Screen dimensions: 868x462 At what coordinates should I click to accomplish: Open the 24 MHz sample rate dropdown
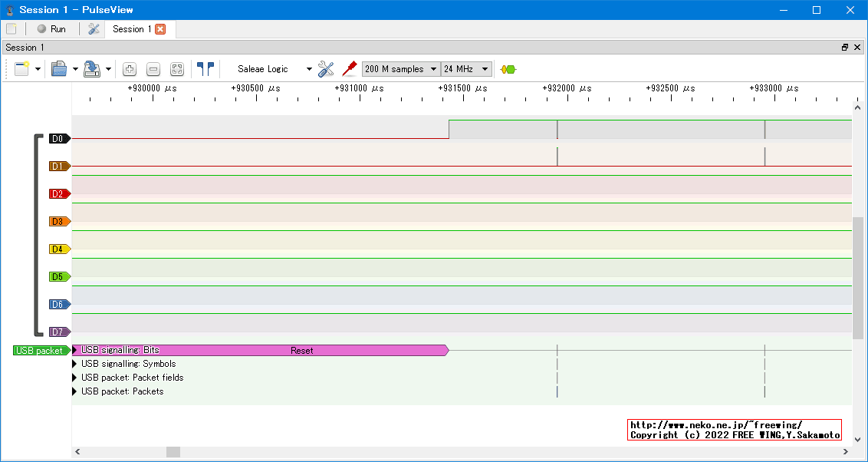click(x=465, y=69)
